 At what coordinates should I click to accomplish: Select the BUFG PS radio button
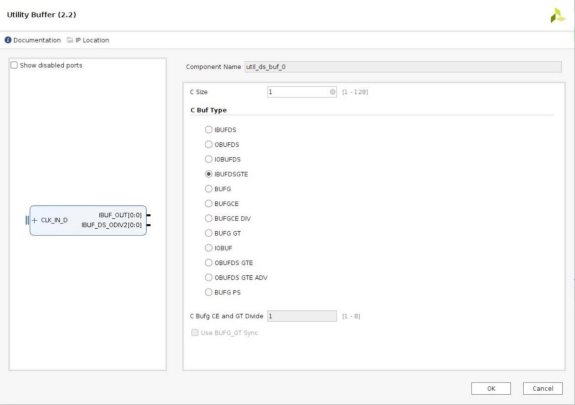[x=209, y=292]
